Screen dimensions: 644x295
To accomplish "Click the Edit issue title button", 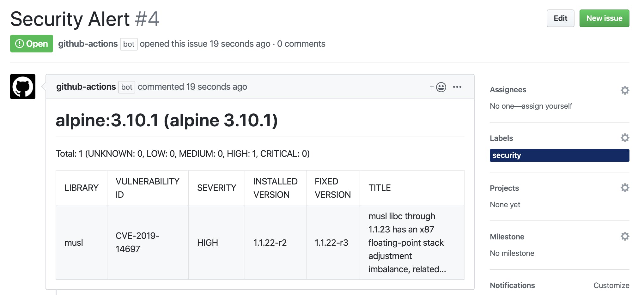I will coord(560,18).
